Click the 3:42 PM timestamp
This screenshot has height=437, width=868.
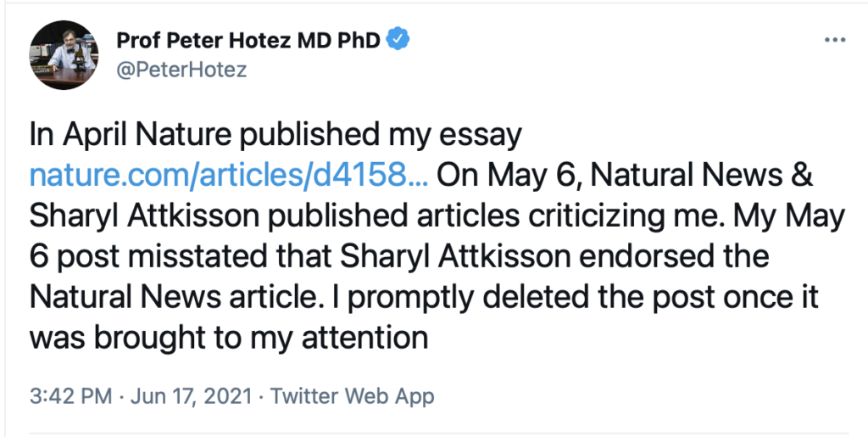click(x=71, y=396)
